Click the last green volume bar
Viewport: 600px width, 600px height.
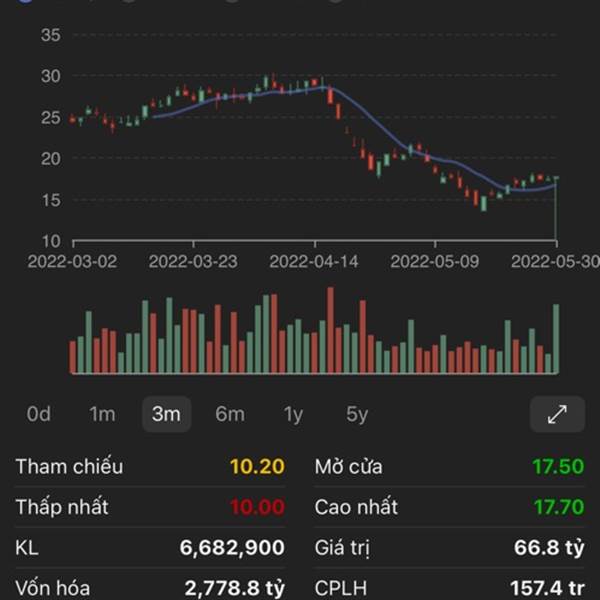[556, 339]
